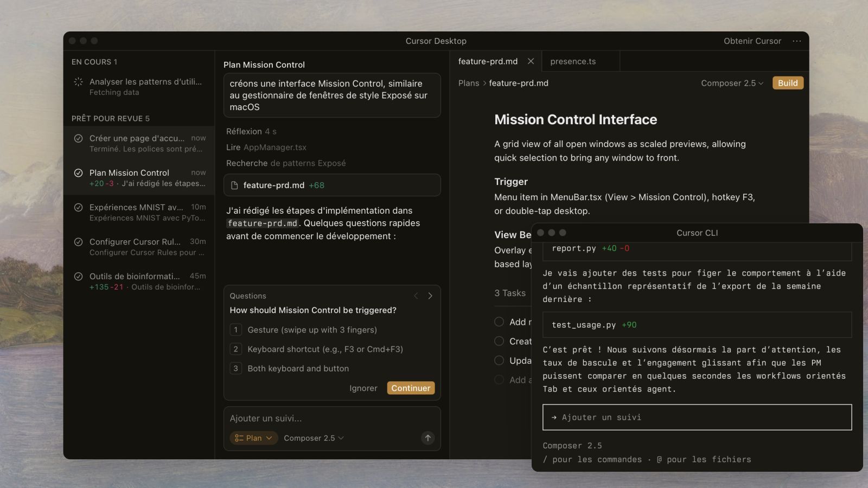Open the Plan mode dropdown
Screen dimensions: 868x488
coord(254,438)
